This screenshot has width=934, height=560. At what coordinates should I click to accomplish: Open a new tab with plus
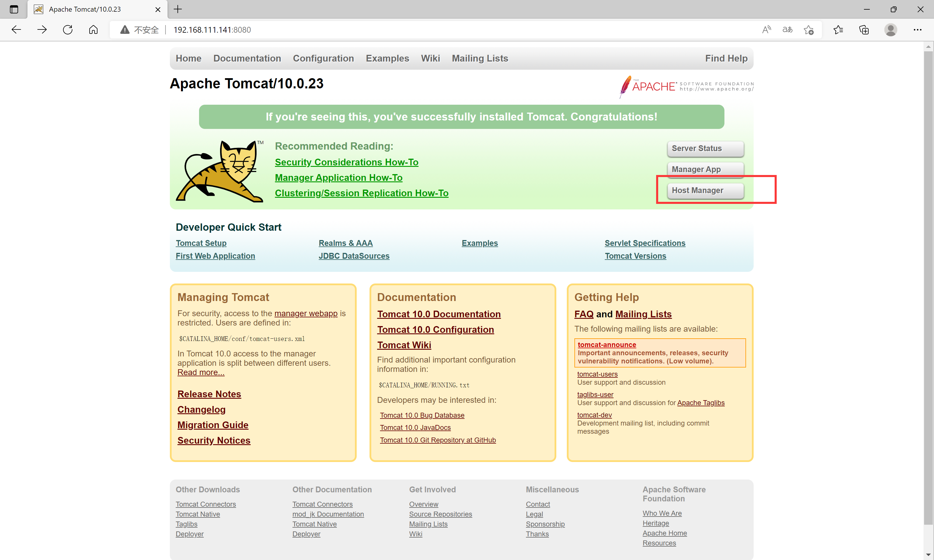pyautogui.click(x=178, y=9)
